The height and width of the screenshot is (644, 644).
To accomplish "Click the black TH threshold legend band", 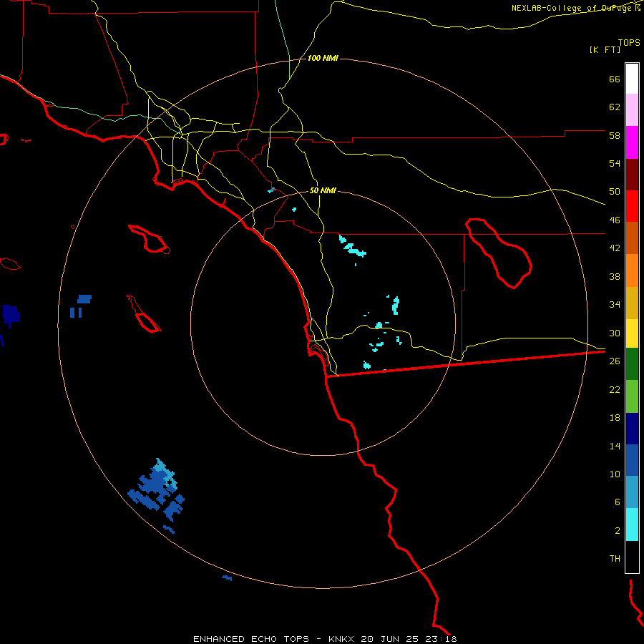I will 632,557.
